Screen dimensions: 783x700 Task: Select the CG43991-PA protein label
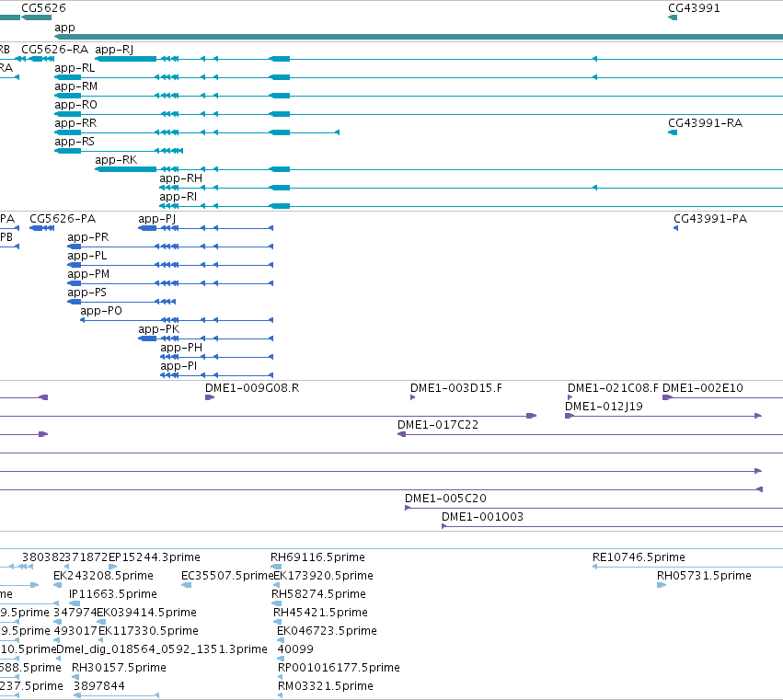click(710, 219)
